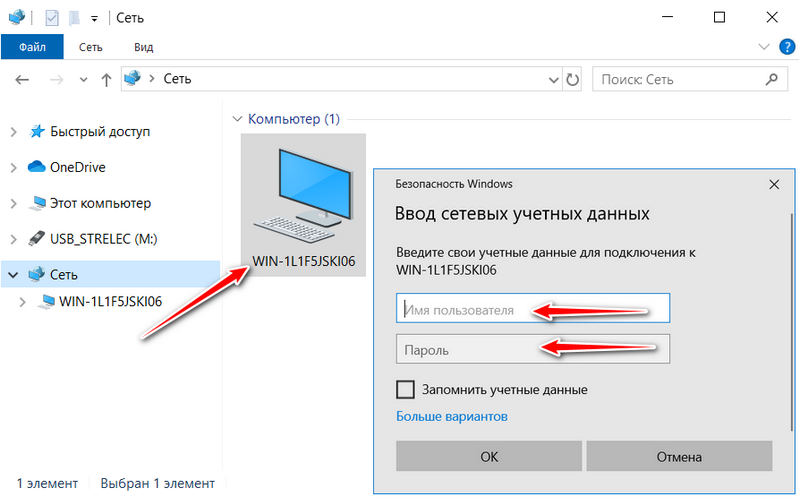This screenshot has width=800, height=497.
Task: Click the address bar breadcrumb chevron before Сеть
Action: 152,79
